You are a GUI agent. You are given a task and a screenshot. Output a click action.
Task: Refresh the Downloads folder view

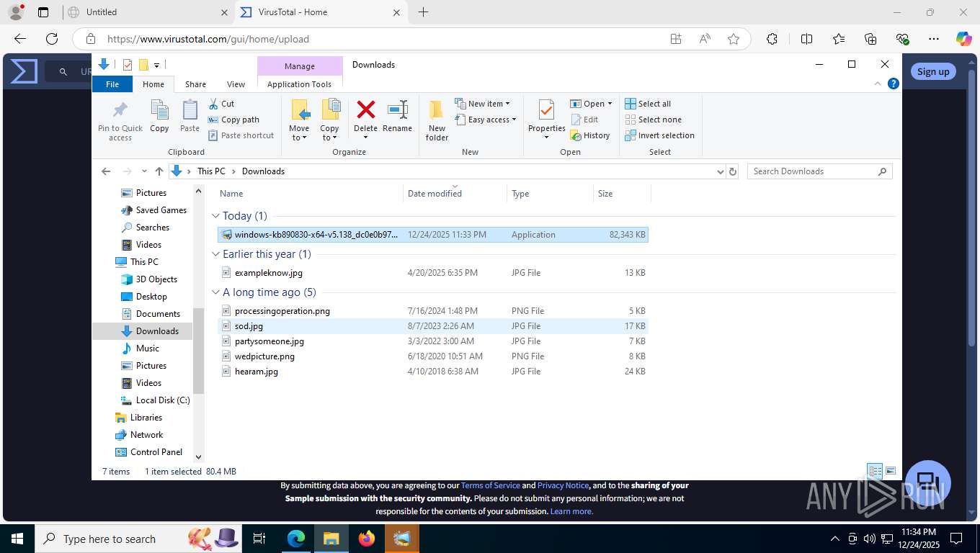(733, 171)
